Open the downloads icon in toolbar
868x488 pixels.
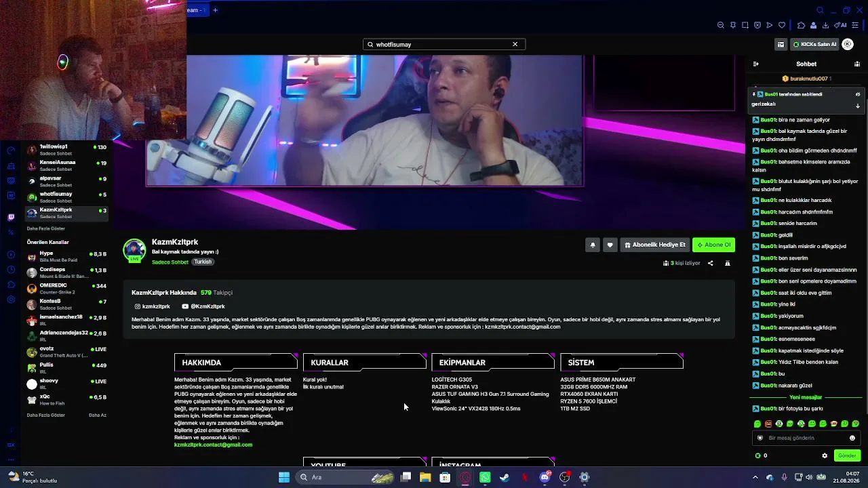(825, 25)
